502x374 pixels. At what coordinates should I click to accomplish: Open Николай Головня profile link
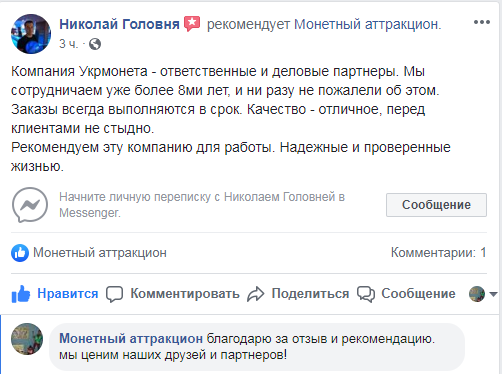pos(119,24)
